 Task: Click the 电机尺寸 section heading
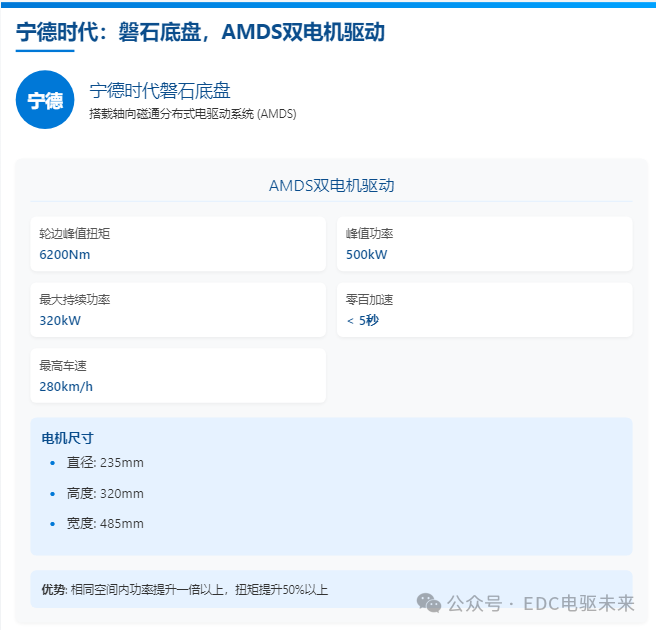click(x=67, y=438)
